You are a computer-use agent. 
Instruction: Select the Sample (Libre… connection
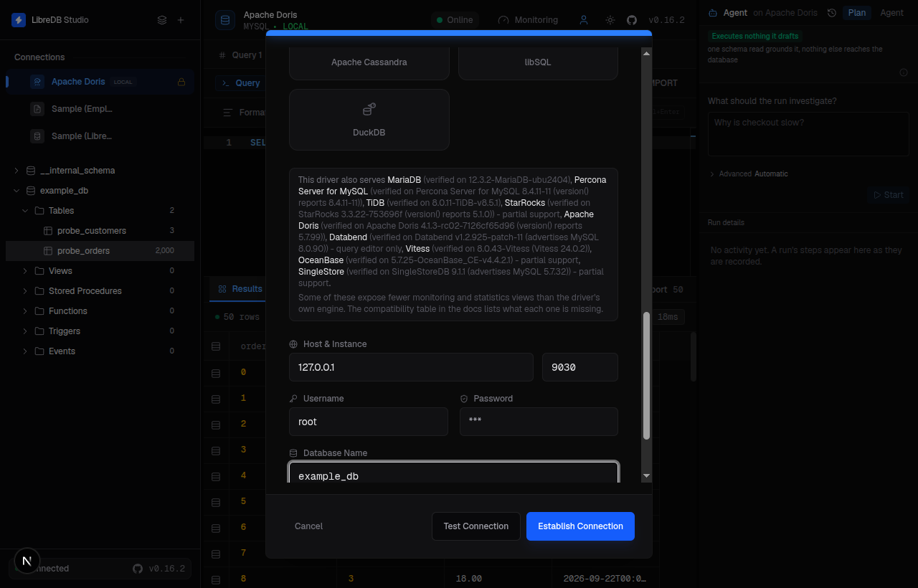(x=100, y=136)
